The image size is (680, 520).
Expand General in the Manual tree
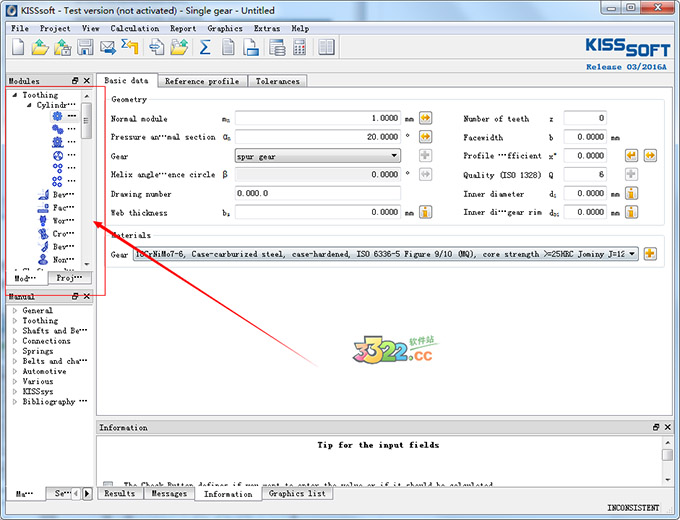(x=15, y=311)
